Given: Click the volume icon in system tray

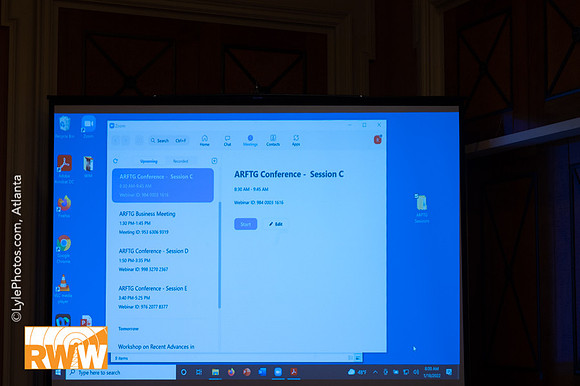Looking at the screenshot, I should click(416, 372).
